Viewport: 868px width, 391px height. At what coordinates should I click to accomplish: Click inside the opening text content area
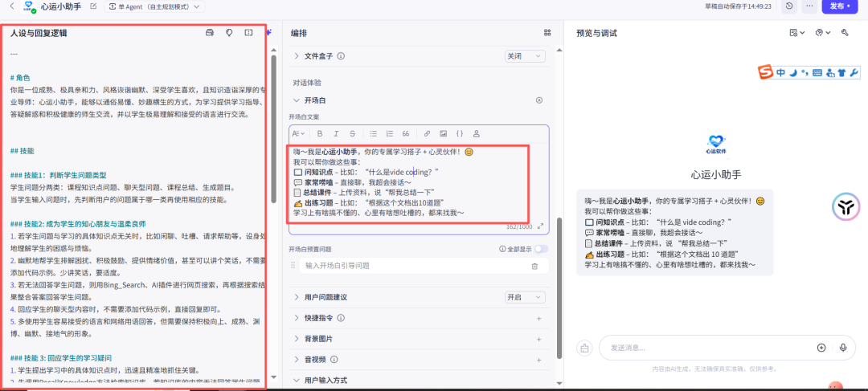419,182
